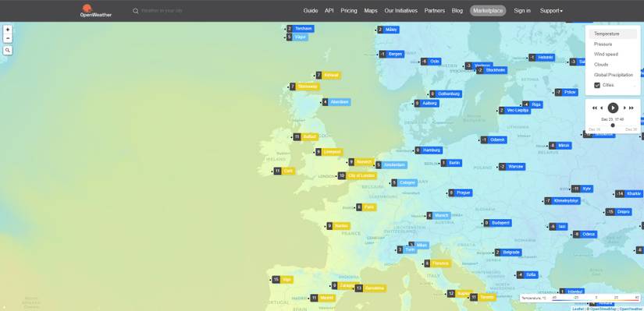Jump to the first forecast frame
The height and width of the screenshot is (311, 644).
594,108
